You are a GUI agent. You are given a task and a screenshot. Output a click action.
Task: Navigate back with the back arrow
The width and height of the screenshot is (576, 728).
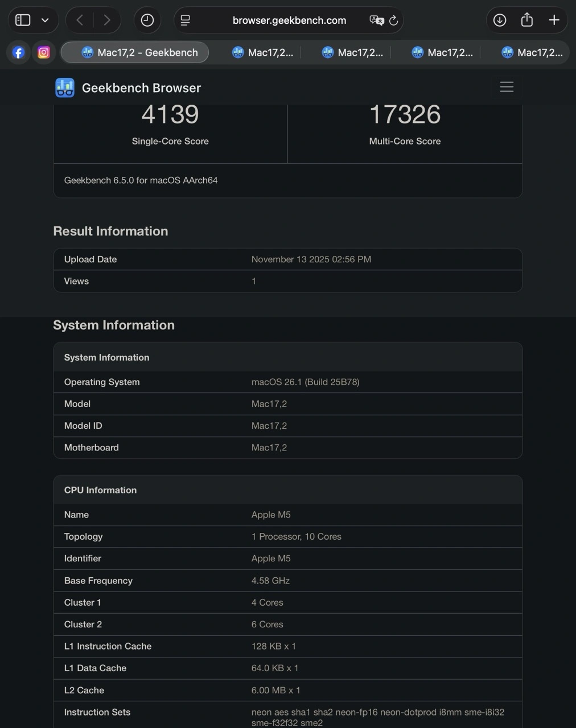point(79,20)
